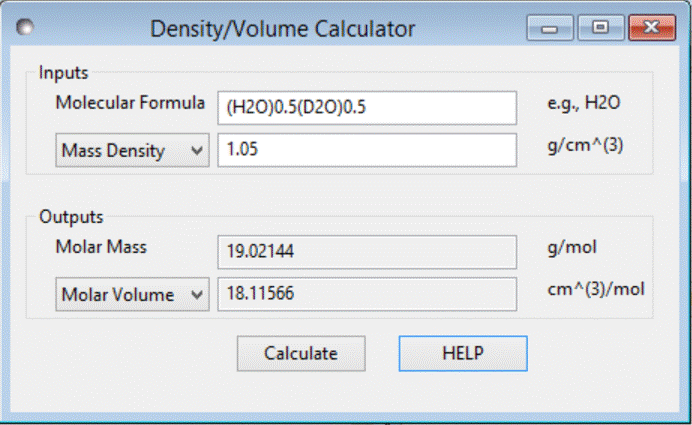Click into the Molecular Formula field
Viewport: 692px width, 425px height.
(x=366, y=107)
